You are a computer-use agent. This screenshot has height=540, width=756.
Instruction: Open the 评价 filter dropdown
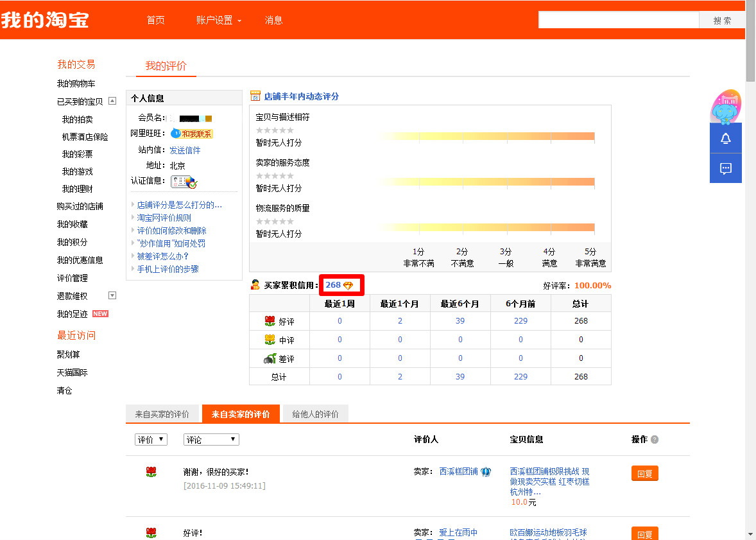coord(151,440)
